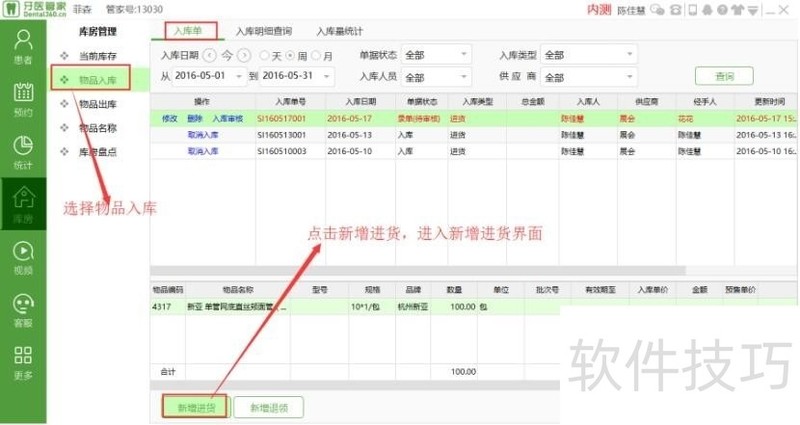Open the 单据状态 dropdown
Viewport: 800px width, 425px height.
click(436, 55)
